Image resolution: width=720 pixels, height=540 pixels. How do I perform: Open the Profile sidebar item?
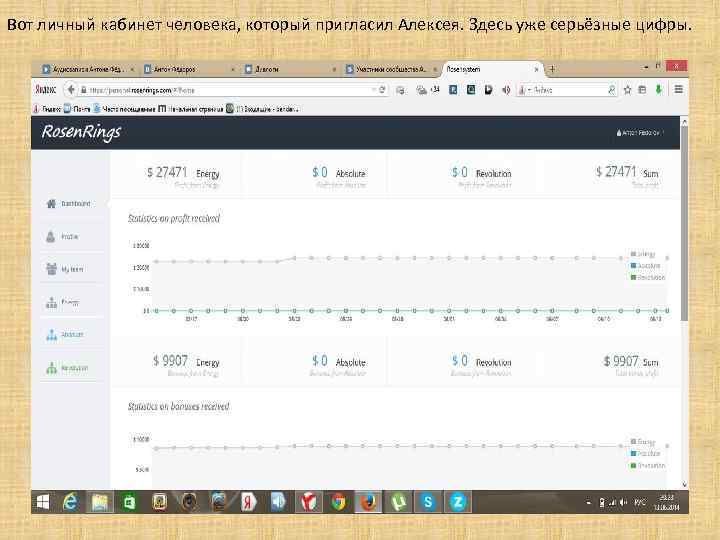coord(62,236)
